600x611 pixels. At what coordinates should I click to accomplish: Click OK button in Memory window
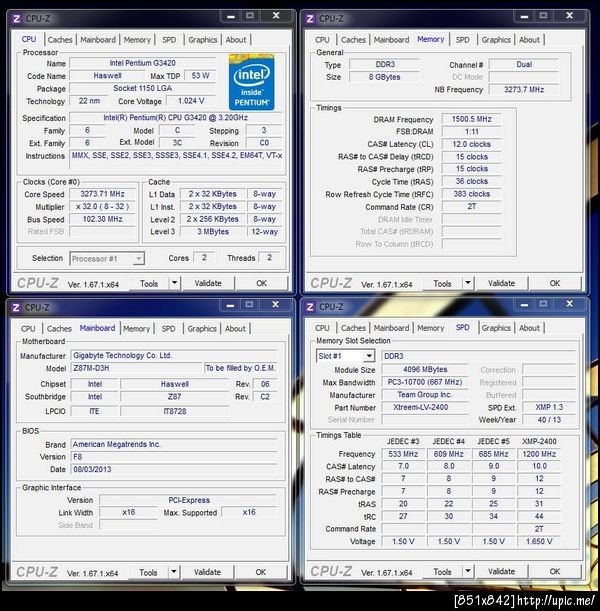555,283
